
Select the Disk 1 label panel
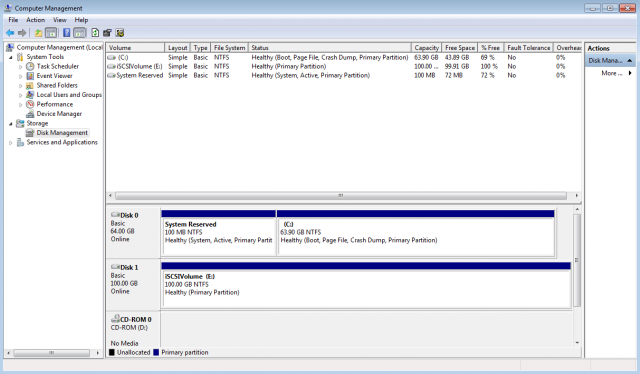[x=133, y=285]
